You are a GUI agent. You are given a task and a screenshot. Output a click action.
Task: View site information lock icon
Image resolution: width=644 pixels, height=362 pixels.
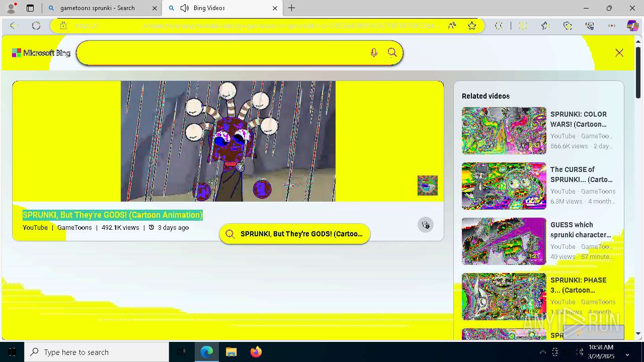click(63, 26)
